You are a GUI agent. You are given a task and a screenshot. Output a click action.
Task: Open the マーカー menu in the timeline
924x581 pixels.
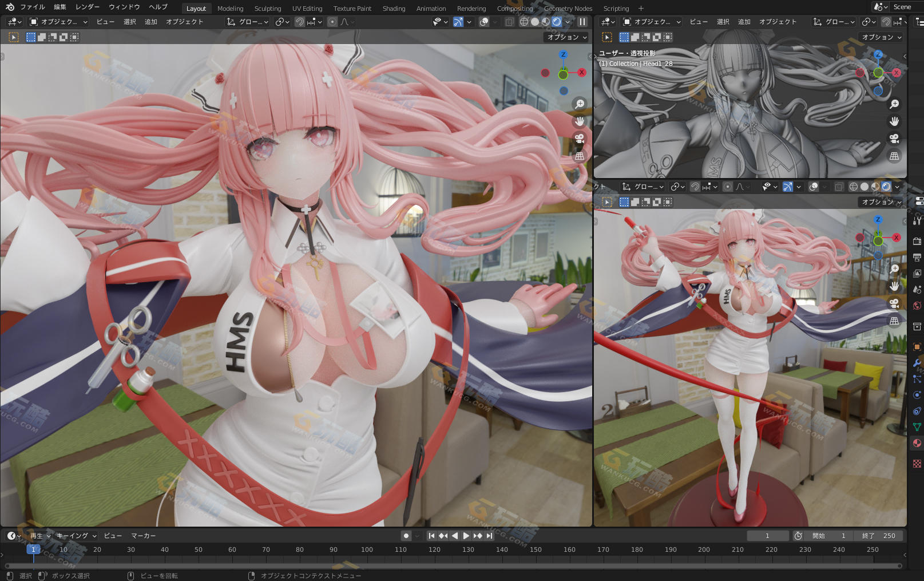coord(144,536)
